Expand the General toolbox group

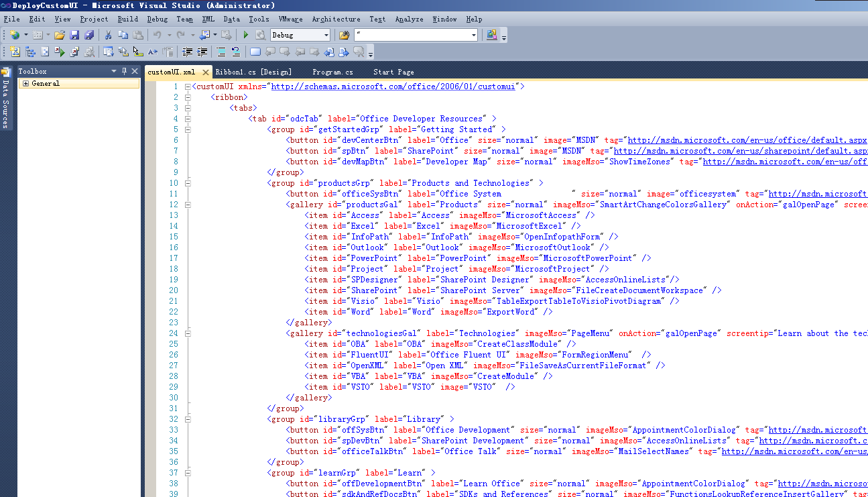point(25,84)
